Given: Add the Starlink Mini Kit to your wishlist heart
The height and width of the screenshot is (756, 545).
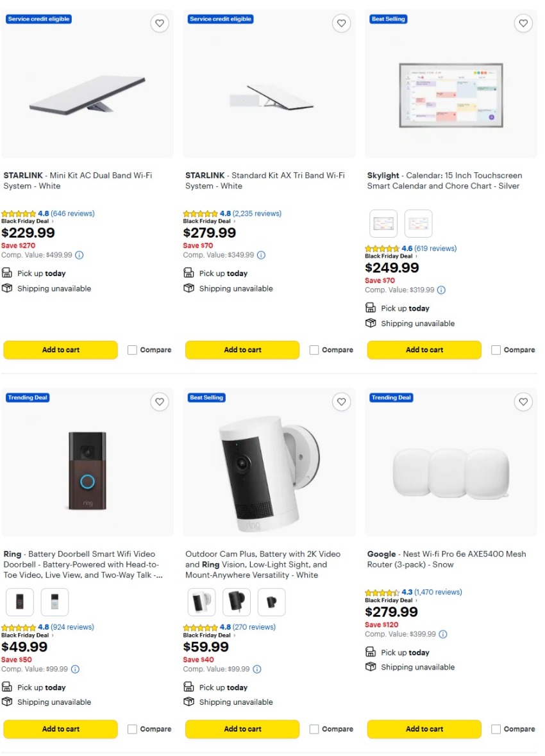Looking at the screenshot, I should tap(159, 23).
